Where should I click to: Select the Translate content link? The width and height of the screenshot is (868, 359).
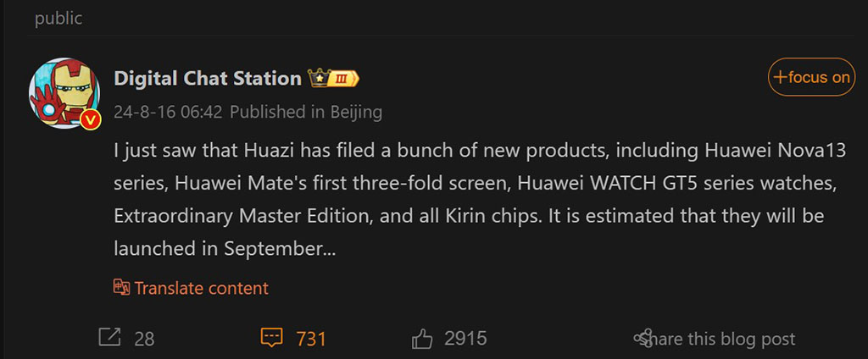[x=201, y=288]
